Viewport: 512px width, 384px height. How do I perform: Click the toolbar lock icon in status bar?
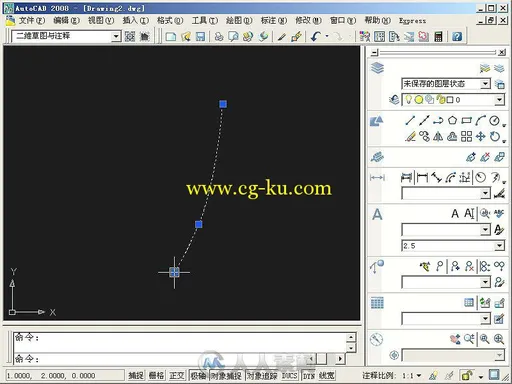[467, 375]
